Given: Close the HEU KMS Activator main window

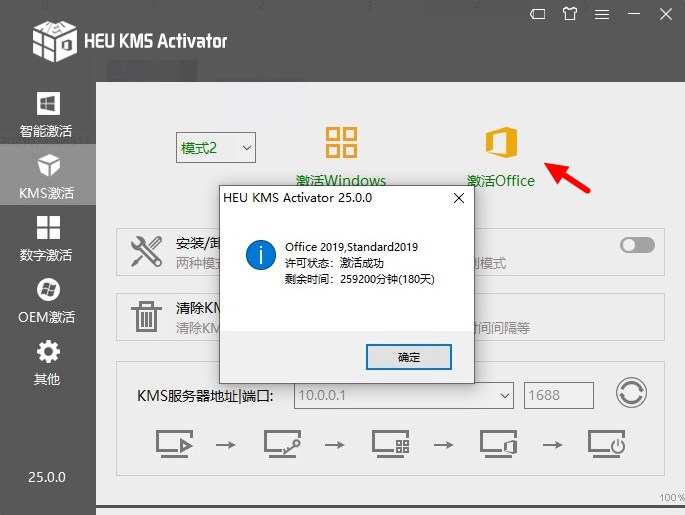Looking at the screenshot, I should [666, 14].
